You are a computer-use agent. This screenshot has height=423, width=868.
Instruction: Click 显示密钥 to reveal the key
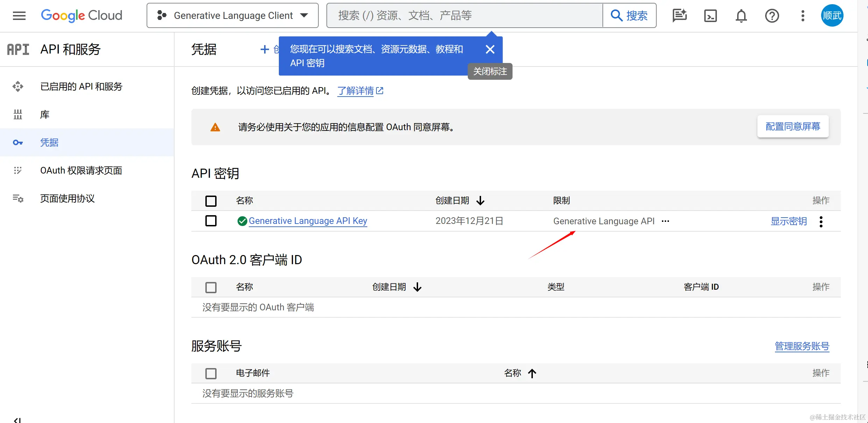[789, 221]
